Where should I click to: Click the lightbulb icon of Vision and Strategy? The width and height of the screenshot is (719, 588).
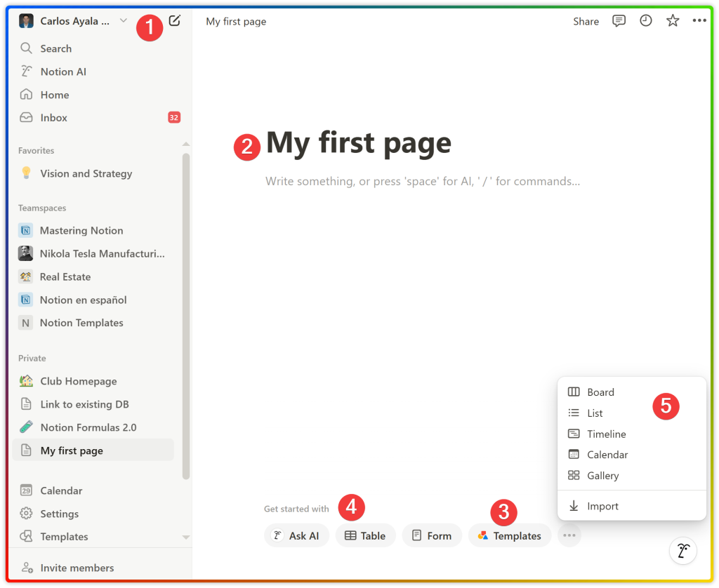tap(26, 173)
